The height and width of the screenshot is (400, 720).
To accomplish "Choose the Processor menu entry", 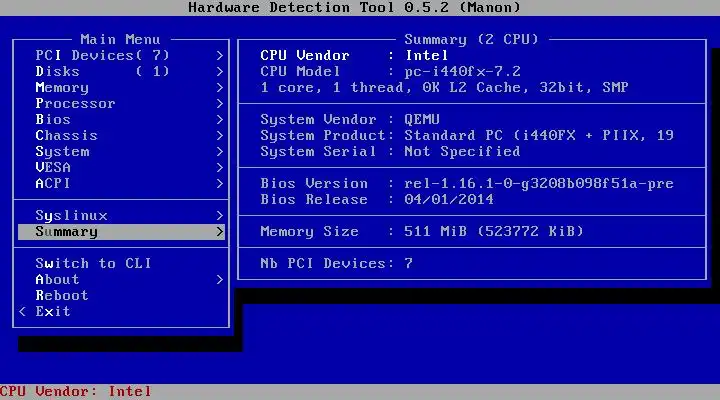I will (121, 104).
